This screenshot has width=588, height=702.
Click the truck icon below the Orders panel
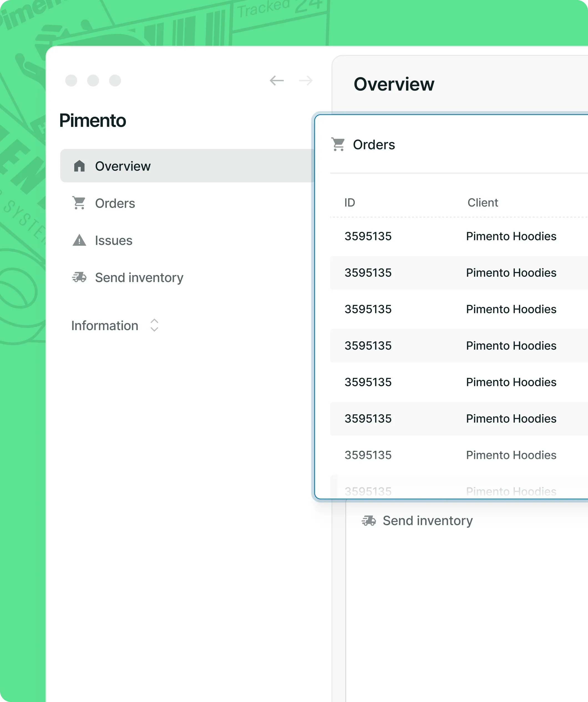(x=369, y=520)
